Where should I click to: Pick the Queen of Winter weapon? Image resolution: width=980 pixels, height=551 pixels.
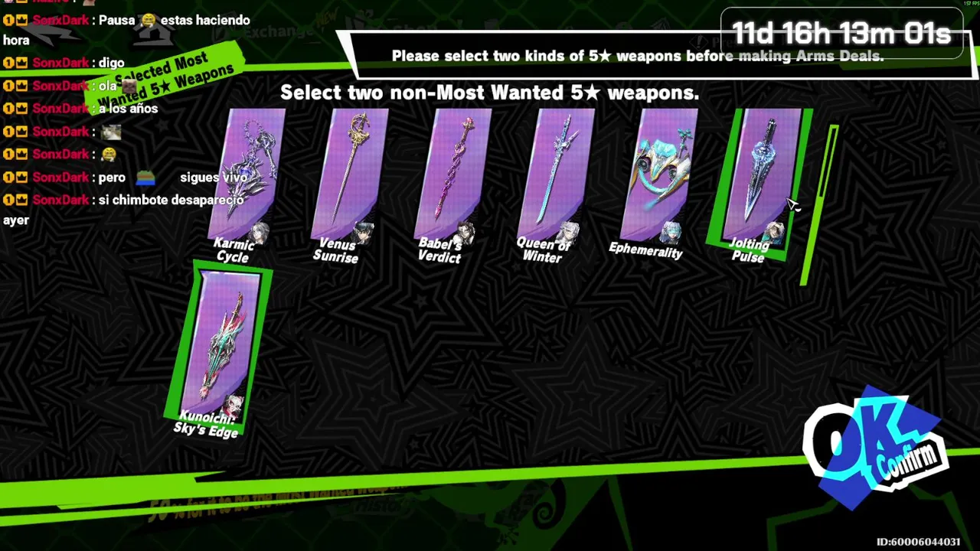[x=556, y=184]
